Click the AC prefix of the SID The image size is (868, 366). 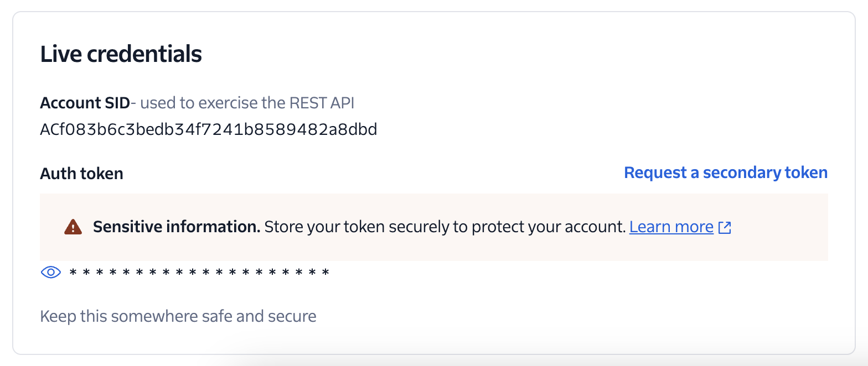coord(49,129)
